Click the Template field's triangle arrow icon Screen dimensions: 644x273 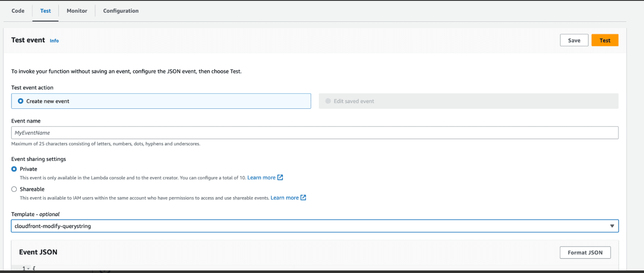[612, 226]
